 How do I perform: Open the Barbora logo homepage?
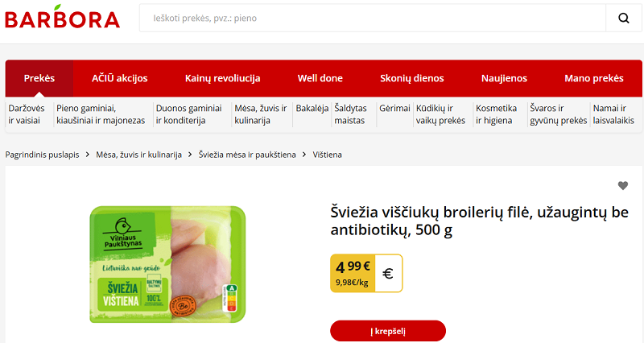[x=63, y=17]
